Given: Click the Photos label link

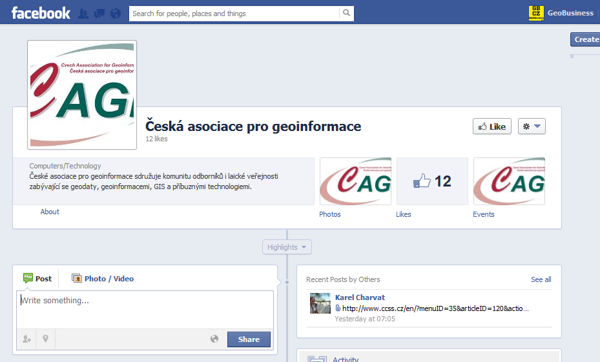Looking at the screenshot, I should coord(330,214).
